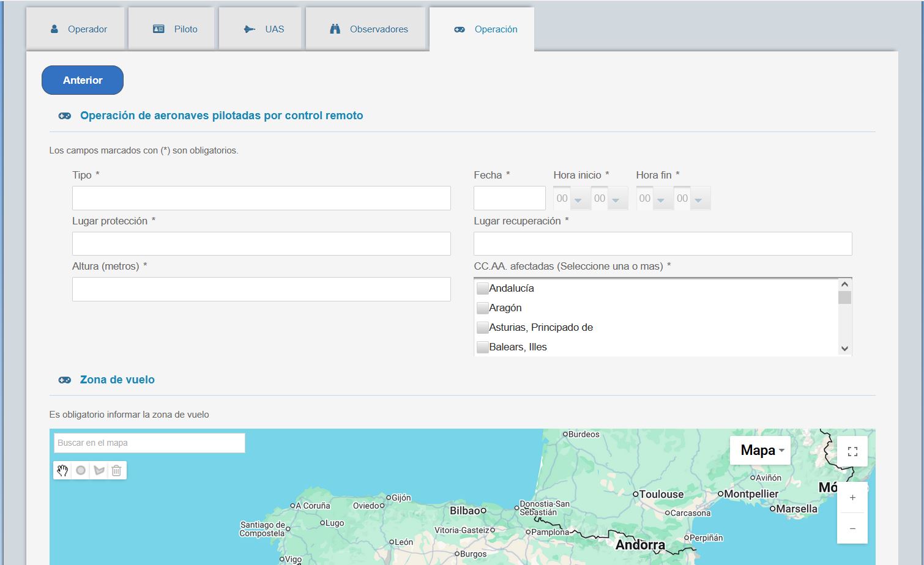Check the Aragón checkbox

pos(483,308)
